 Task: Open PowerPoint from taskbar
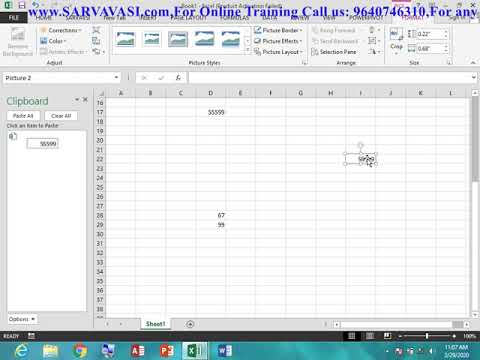(166, 351)
